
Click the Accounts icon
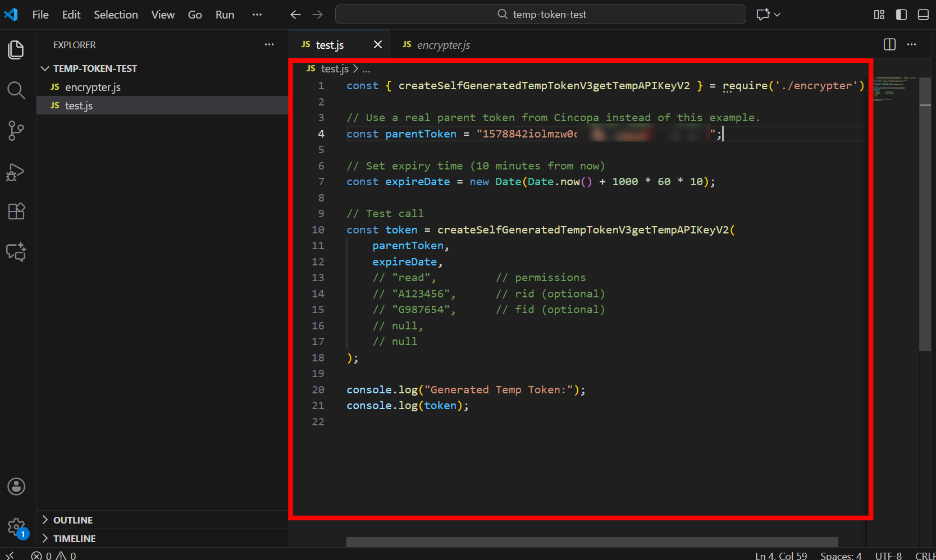(x=16, y=486)
